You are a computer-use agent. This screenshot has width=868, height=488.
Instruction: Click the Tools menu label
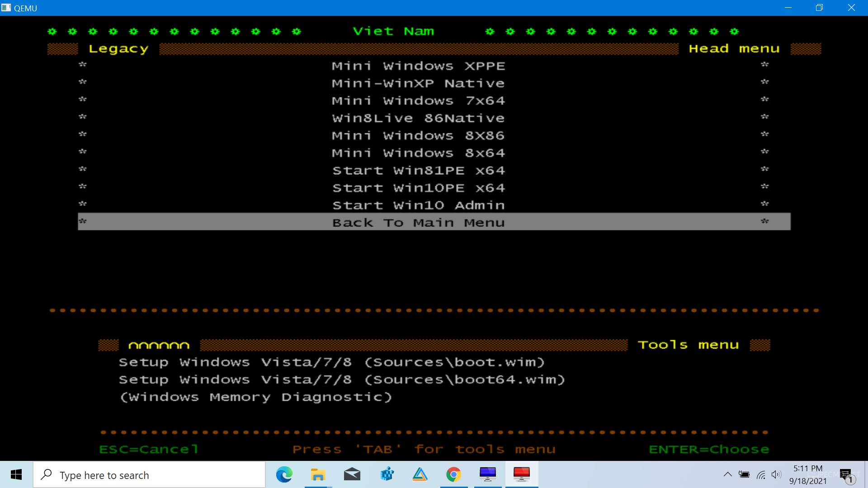[x=688, y=345]
